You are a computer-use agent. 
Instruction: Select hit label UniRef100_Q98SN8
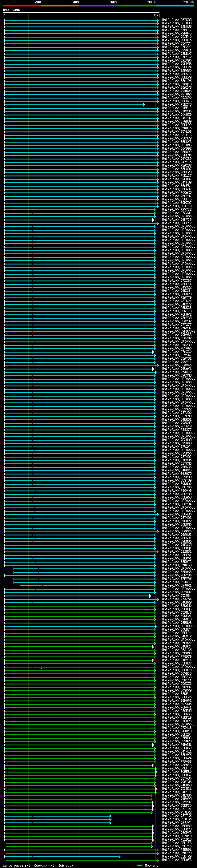click(177, 375)
